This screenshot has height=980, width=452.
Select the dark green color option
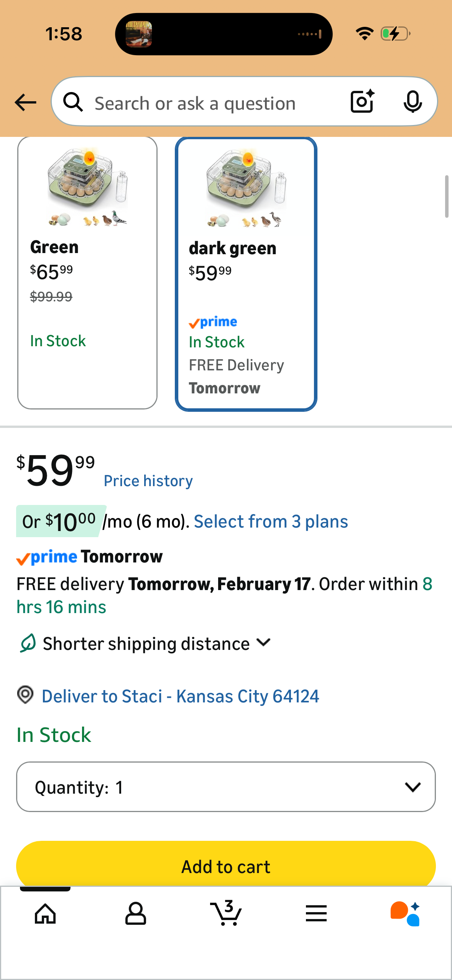(246, 274)
